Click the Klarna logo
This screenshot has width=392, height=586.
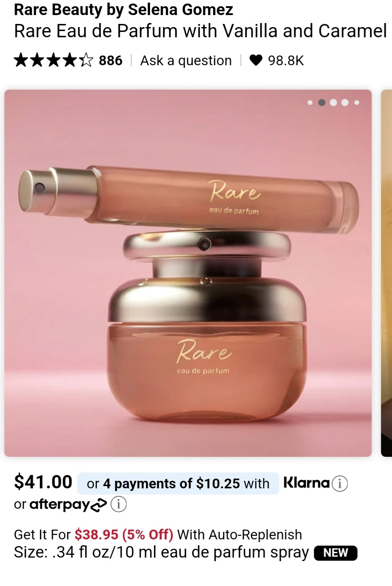[306, 483]
